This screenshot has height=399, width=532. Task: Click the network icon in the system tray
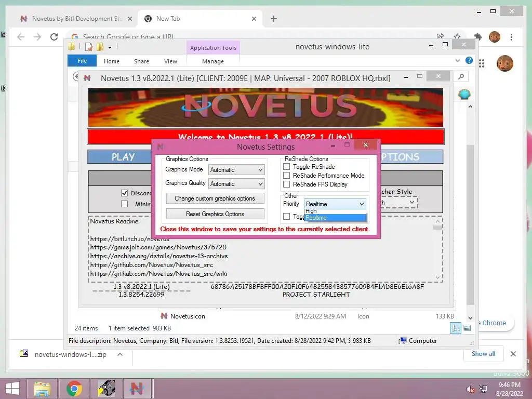click(483, 389)
